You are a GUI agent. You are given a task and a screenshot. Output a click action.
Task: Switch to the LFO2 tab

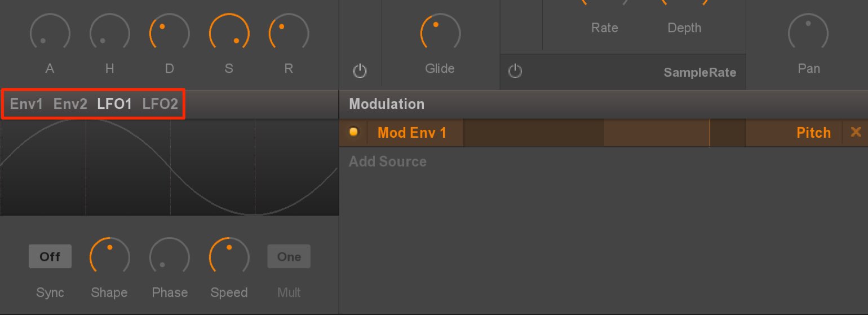160,104
